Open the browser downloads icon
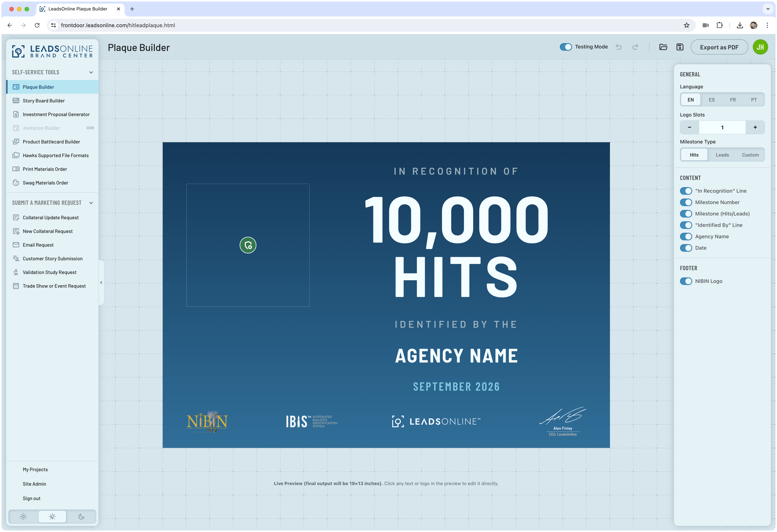 (740, 25)
